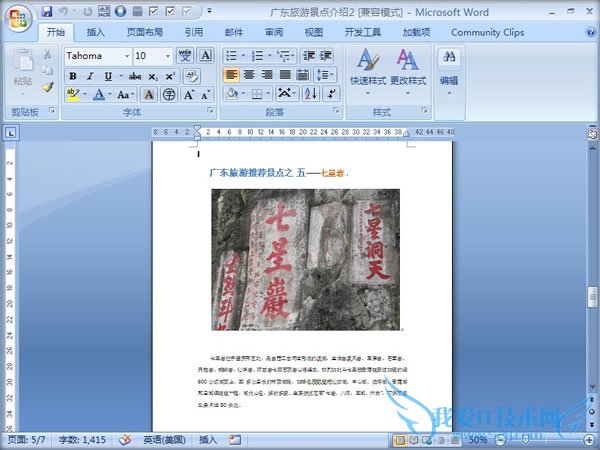Screen dimensions: 600x450
Task: Select the Format Painter brush
Action: 47,87
